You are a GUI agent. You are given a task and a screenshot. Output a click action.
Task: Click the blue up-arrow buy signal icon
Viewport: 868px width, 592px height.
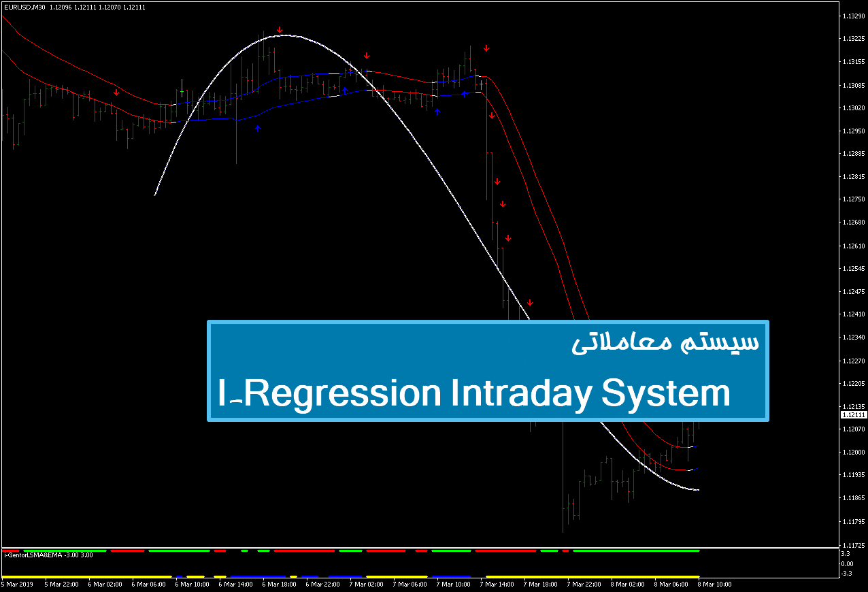(257, 127)
